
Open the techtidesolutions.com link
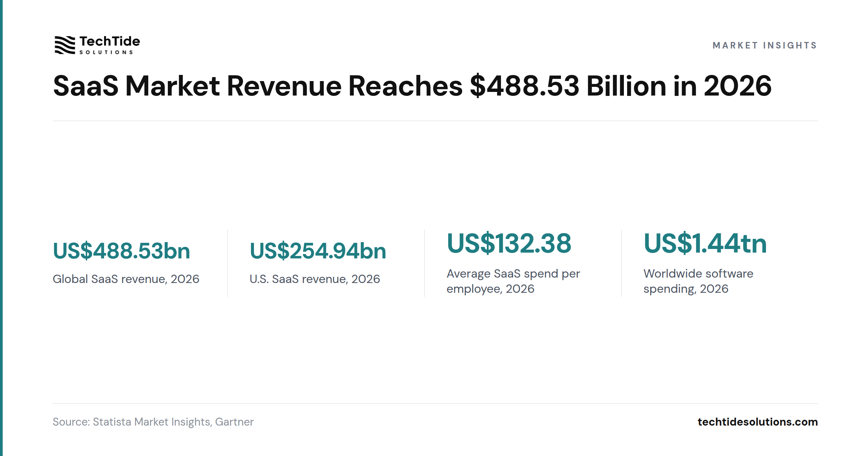(x=758, y=422)
